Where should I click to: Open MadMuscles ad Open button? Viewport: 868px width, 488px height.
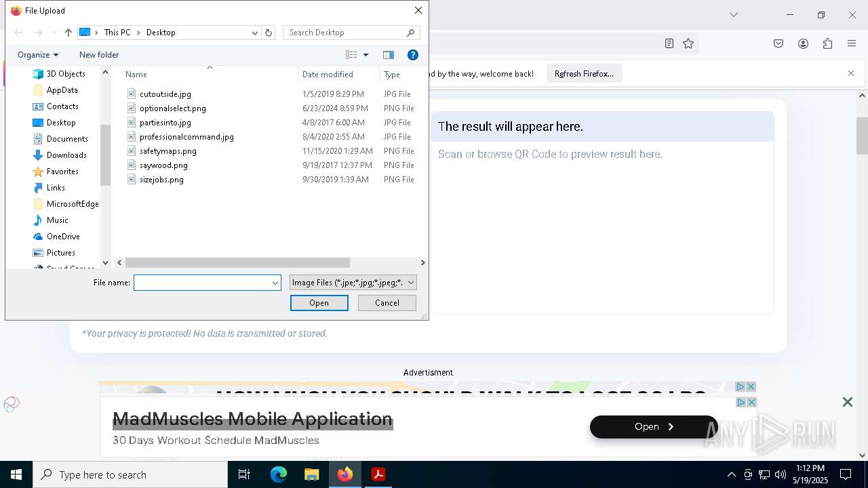click(654, 427)
